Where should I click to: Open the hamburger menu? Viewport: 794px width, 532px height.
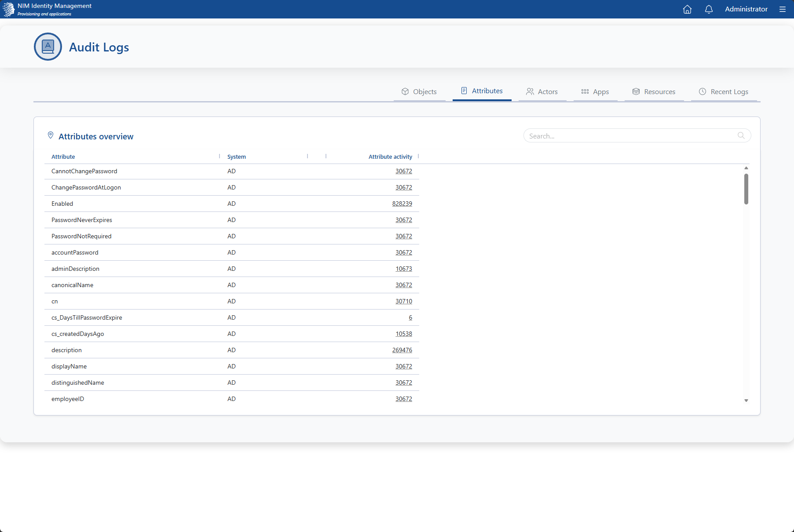click(x=782, y=9)
